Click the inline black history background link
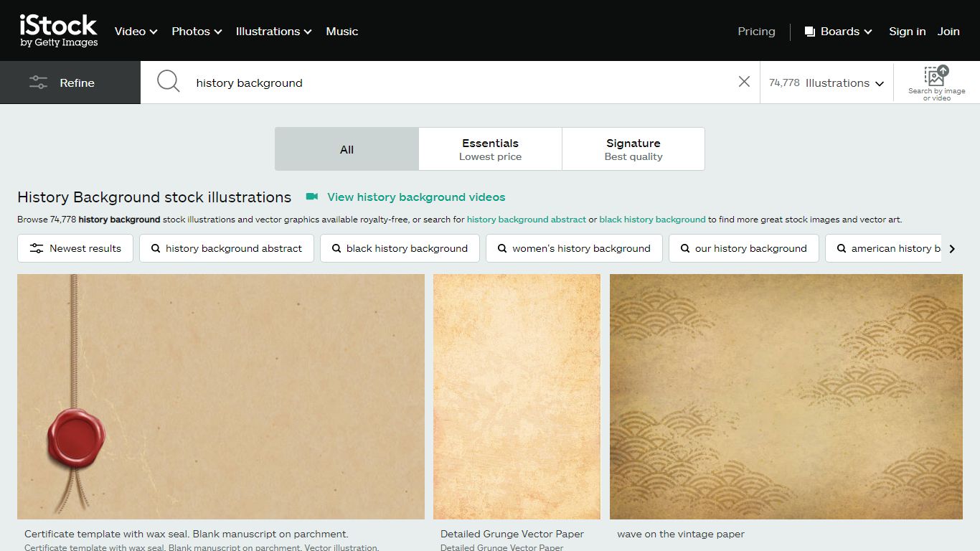980x551 pixels. pos(652,220)
